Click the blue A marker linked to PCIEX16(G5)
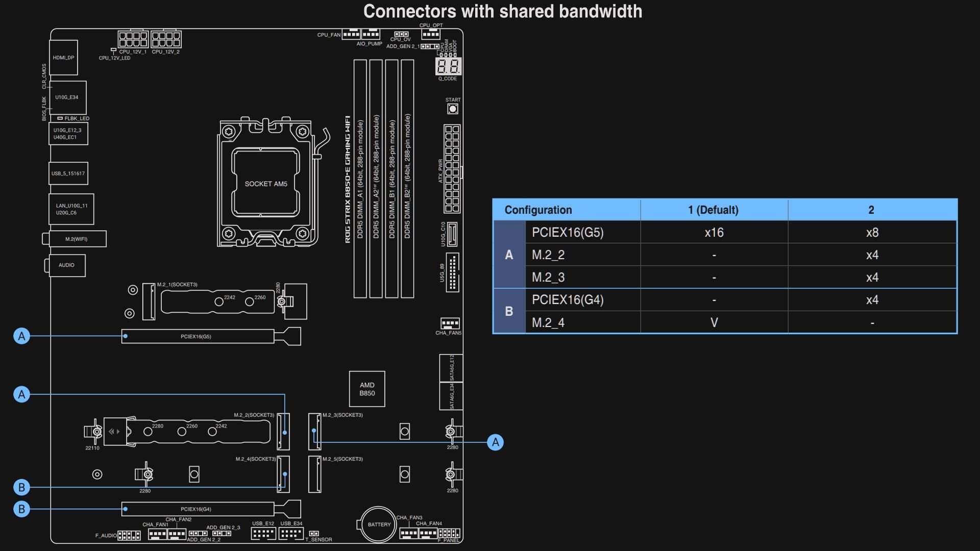Viewport: 980px width, 551px height. pos(21,336)
